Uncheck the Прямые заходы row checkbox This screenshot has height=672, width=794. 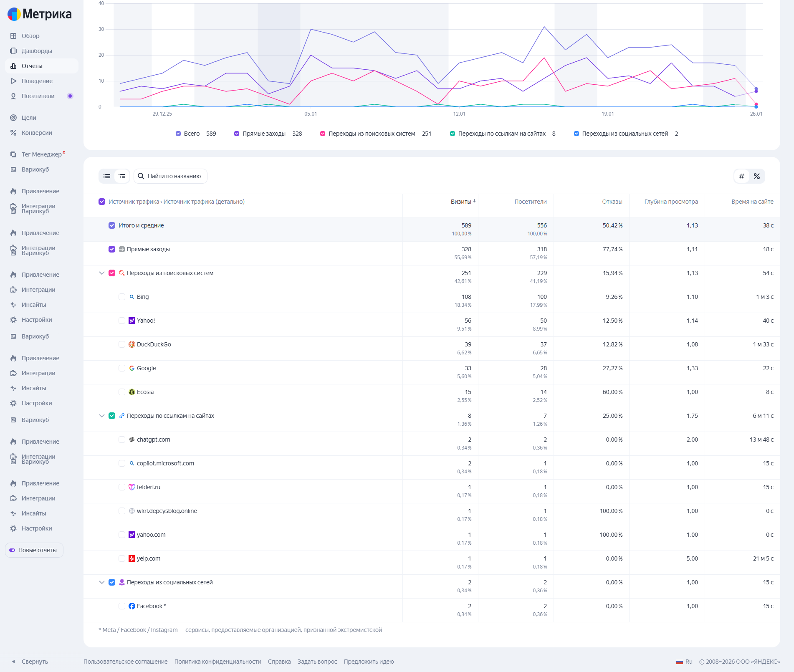coord(112,249)
